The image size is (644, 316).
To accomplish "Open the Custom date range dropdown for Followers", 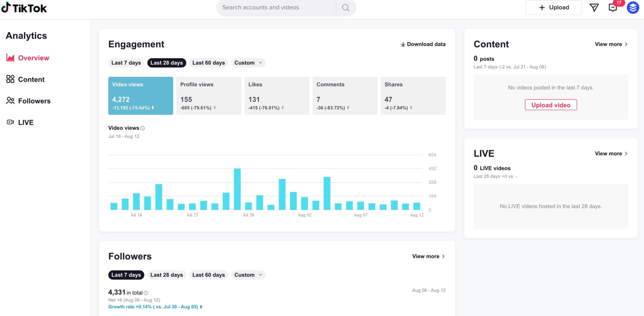I will pyautogui.click(x=248, y=275).
